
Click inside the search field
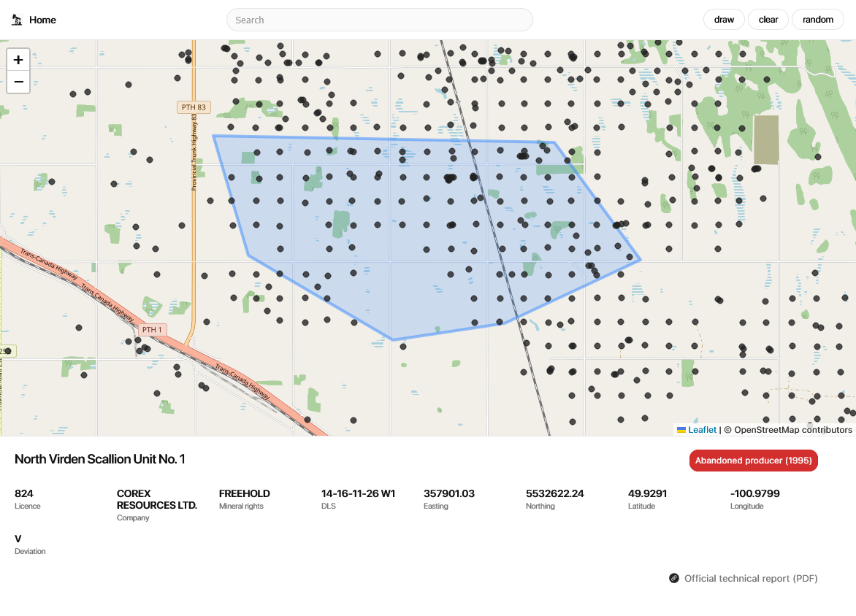tap(379, 20)
